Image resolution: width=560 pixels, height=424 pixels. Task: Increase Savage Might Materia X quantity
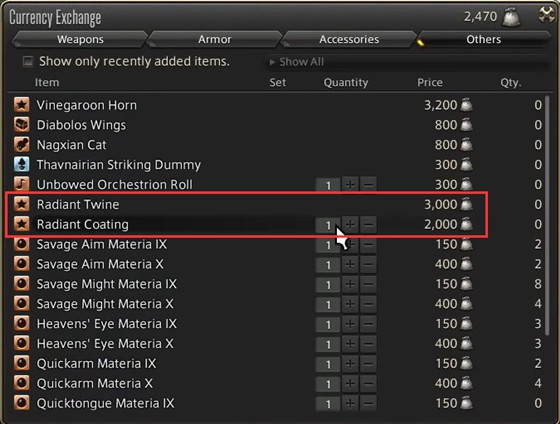point(350,304)
